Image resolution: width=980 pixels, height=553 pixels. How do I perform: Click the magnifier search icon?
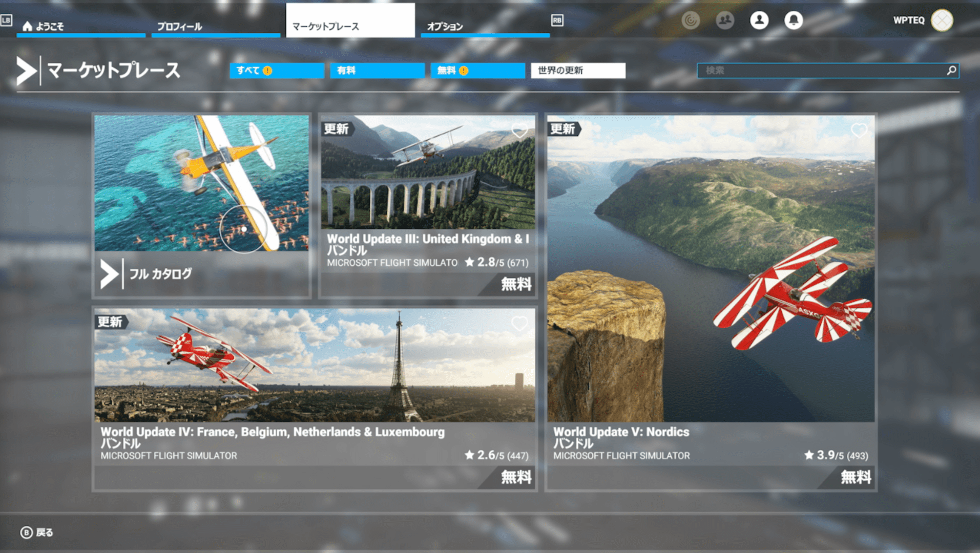coord(951,71)
